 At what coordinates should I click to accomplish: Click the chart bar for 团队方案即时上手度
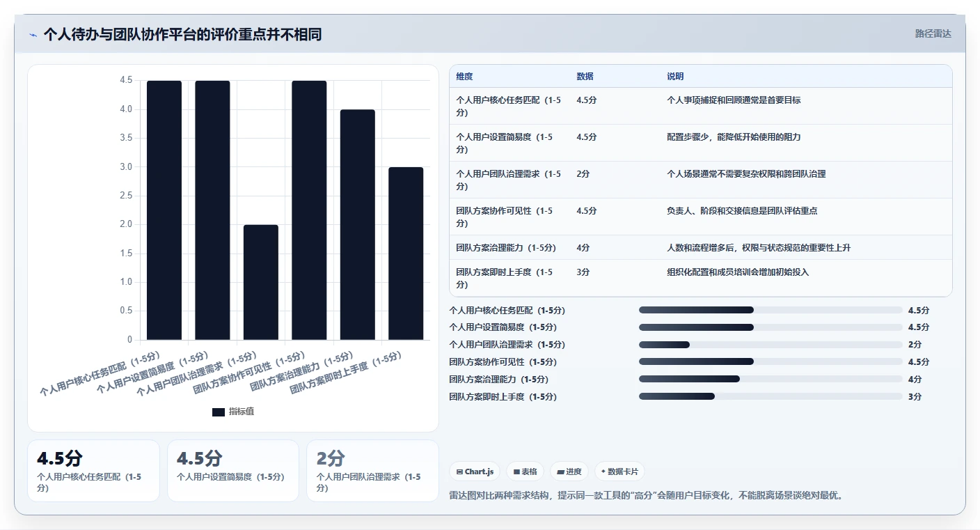[x=406, y=254]
